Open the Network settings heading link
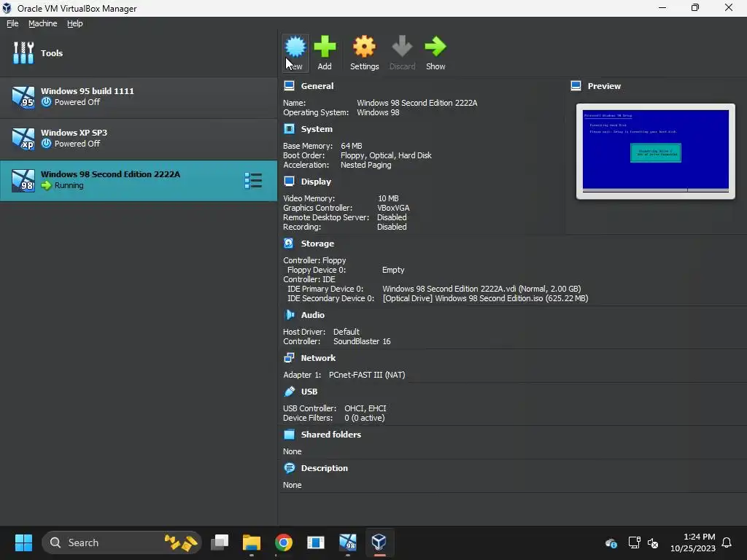Image resolution: width=747 pixels, height=560 pixels. (318, 357)
